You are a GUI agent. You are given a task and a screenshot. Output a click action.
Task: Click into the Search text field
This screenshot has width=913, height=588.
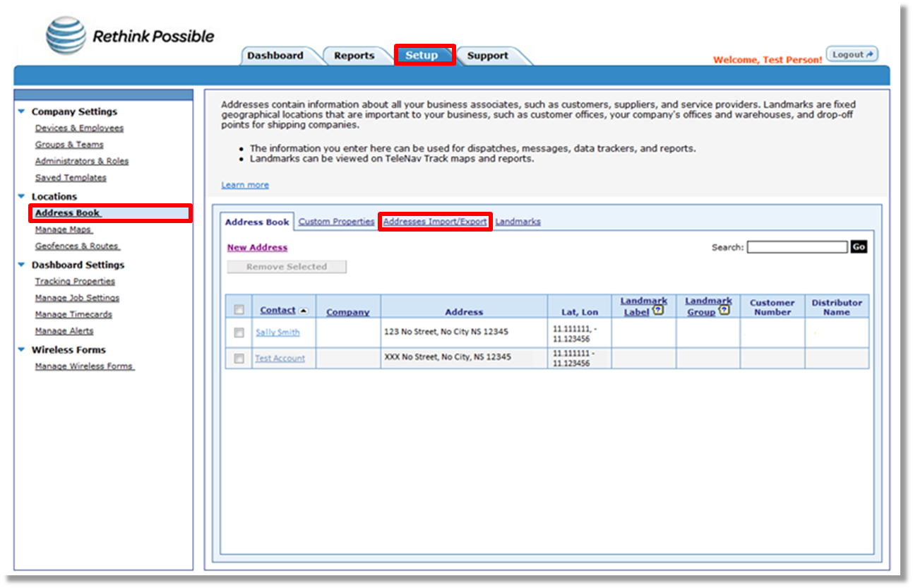(796, 247)
